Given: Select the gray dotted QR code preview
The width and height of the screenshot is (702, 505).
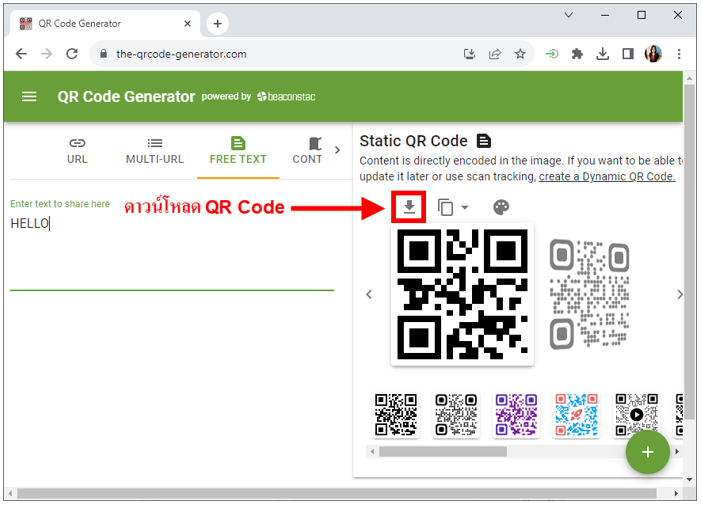Looking at the screenshot, I should pyautogui.click(x=589, y=295).
